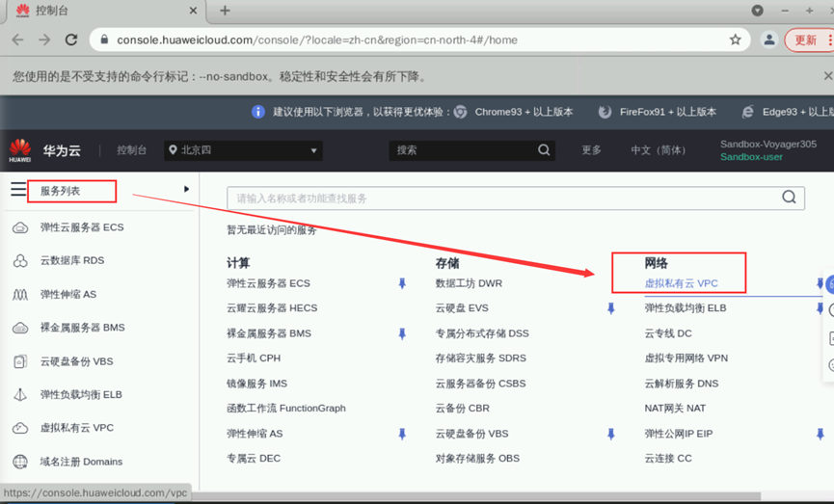Click the horizontal scrollbar at bottom
834x504 pixels.
point(476,496)
